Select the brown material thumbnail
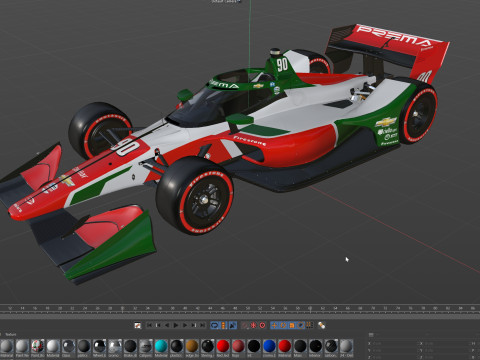480x360 pixels. [192, 346]
